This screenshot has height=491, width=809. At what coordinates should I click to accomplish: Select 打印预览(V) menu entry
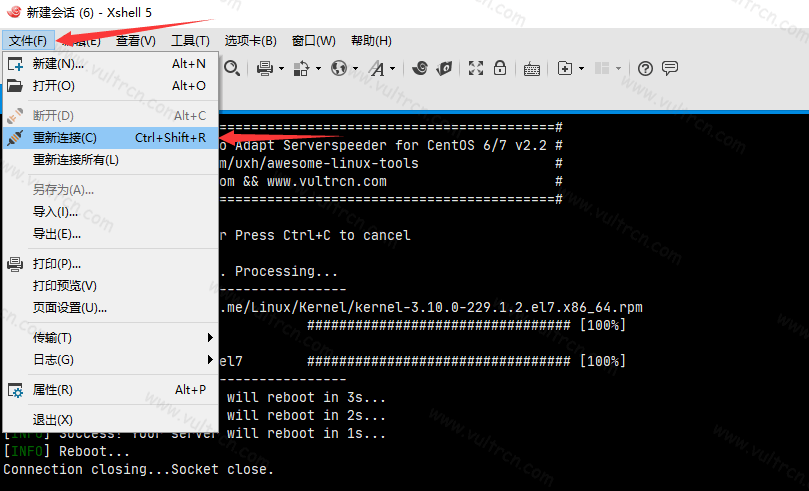pos(111,286)
